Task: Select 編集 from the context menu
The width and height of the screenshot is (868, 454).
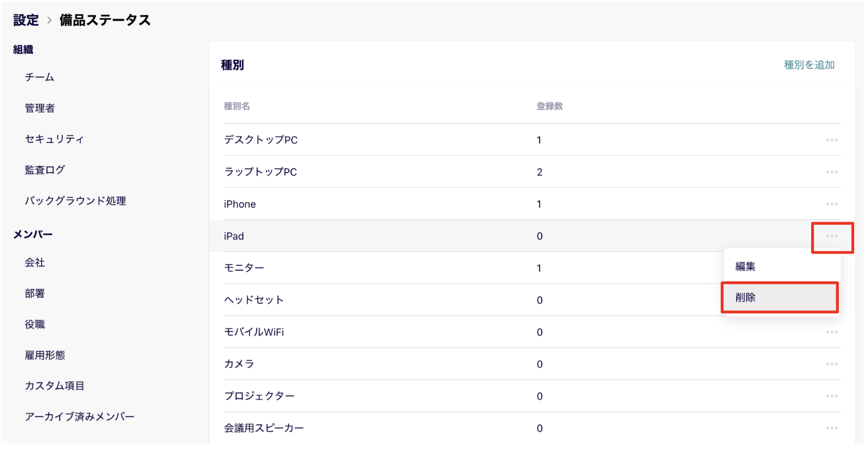Action: coord(781,266)
